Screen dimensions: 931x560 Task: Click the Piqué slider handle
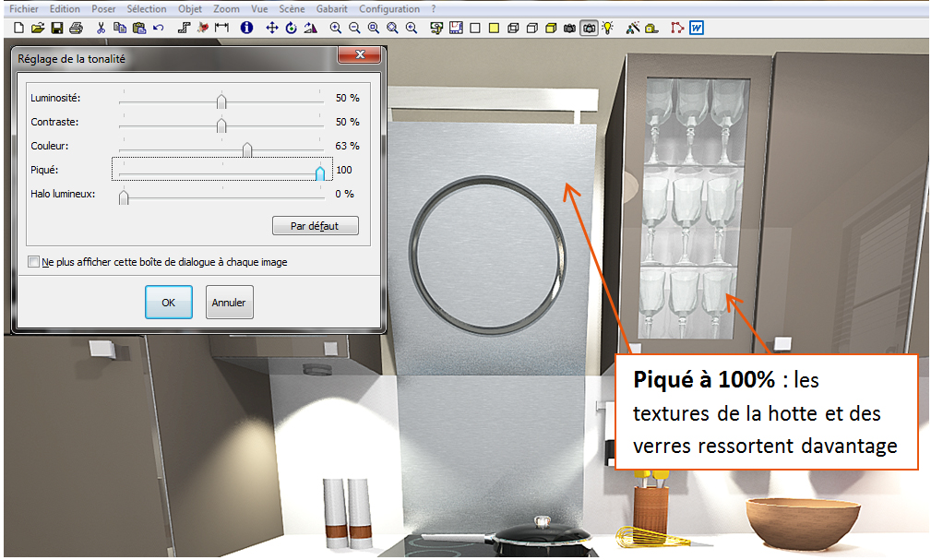[320, 173]
